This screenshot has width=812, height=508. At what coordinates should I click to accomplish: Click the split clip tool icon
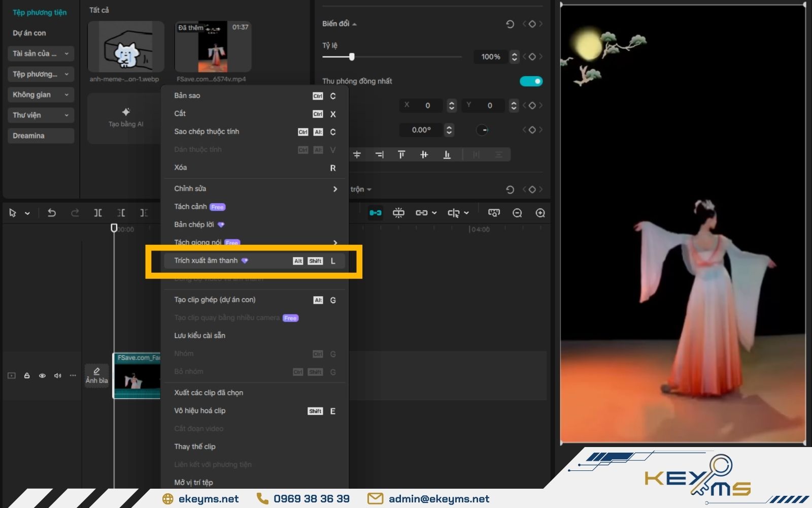[x=98, y=213]
